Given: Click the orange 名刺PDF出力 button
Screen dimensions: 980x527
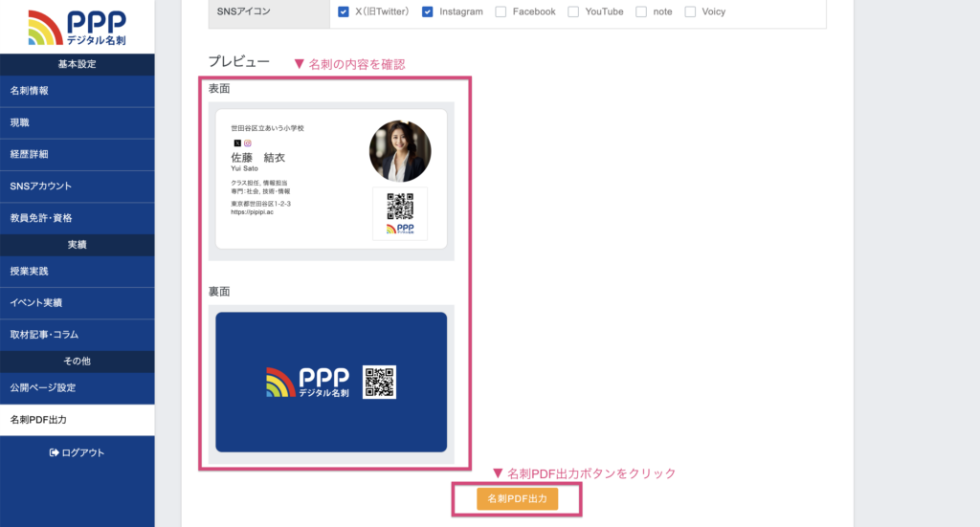Looking at the screenshot, I should point(518,499).
